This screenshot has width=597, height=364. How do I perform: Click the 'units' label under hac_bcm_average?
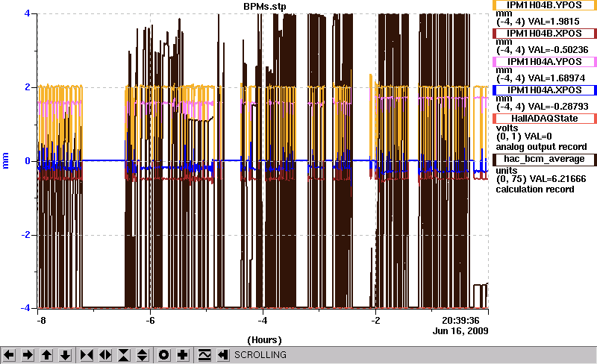pos(507,171)
